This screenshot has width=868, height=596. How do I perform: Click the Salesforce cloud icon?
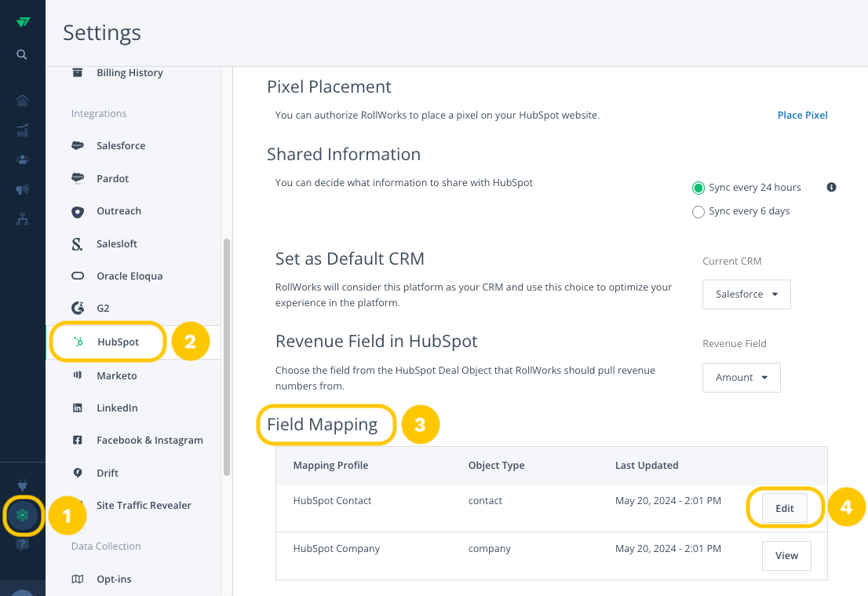(x=78, y=146)
